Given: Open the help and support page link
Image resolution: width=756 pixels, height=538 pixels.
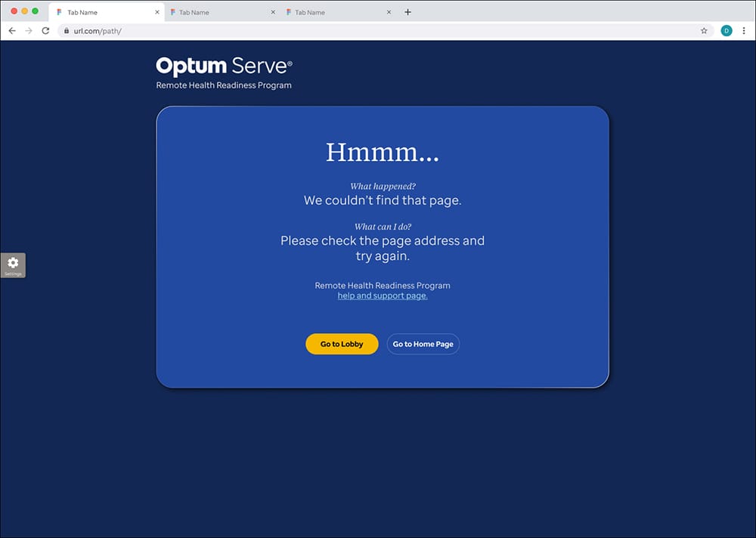Looking at the screenshot, I should tap(383, 296).
